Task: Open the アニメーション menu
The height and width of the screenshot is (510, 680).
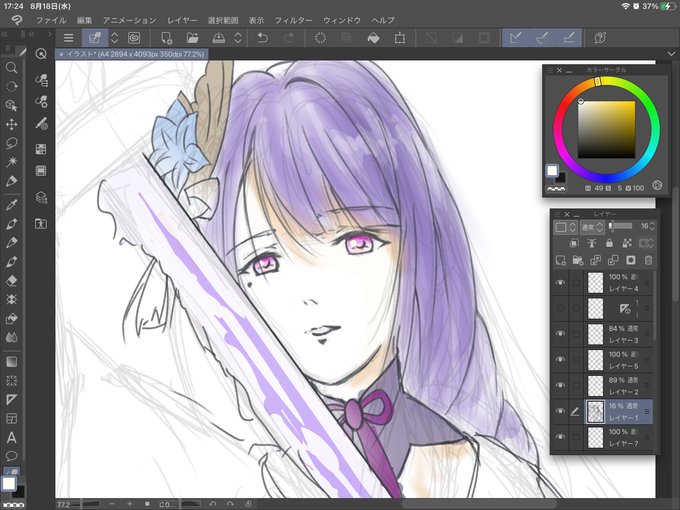Action: click(129, 20)
